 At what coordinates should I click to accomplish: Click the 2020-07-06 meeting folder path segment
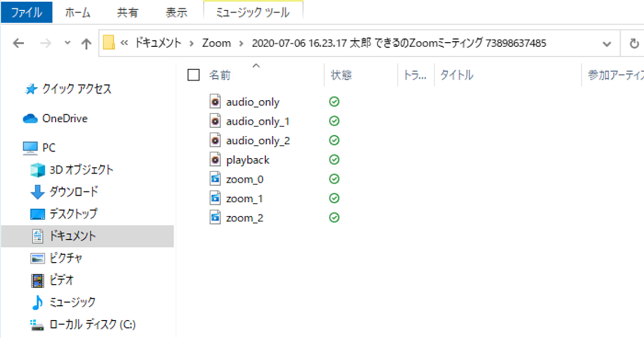pyautogui.click(x=399, y=43)
